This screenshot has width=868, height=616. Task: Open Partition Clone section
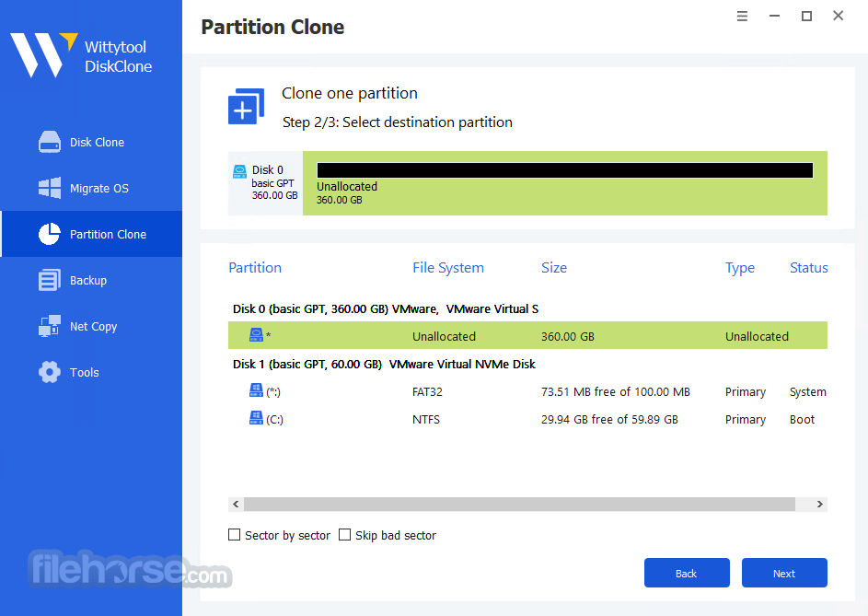[x=91, y=234]
